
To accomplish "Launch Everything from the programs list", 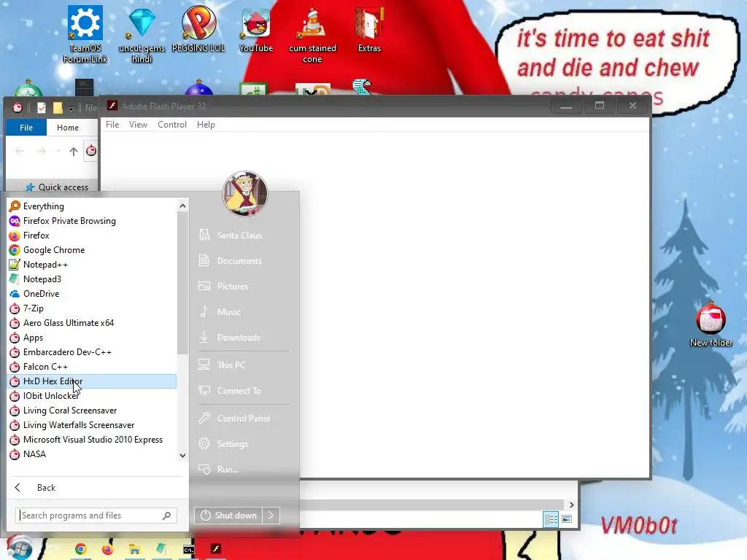I will (x=91, y=206).
